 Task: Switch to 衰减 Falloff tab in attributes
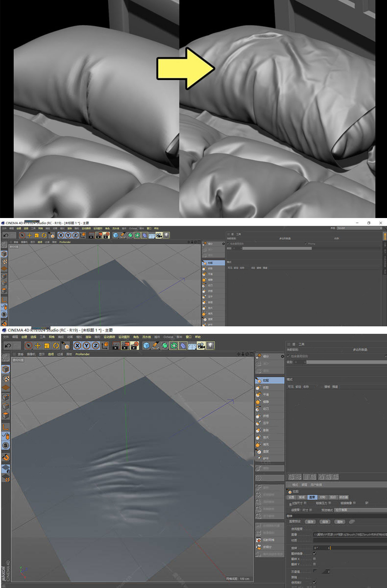[302, 497]
